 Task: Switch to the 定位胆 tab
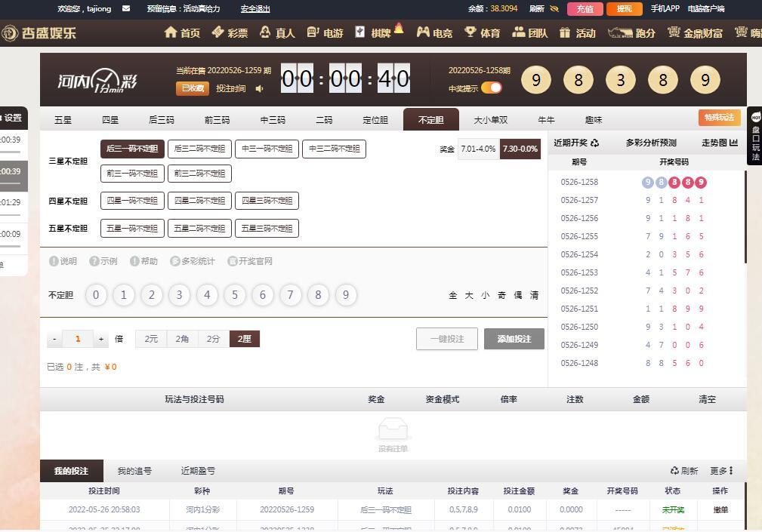(375, 120)
